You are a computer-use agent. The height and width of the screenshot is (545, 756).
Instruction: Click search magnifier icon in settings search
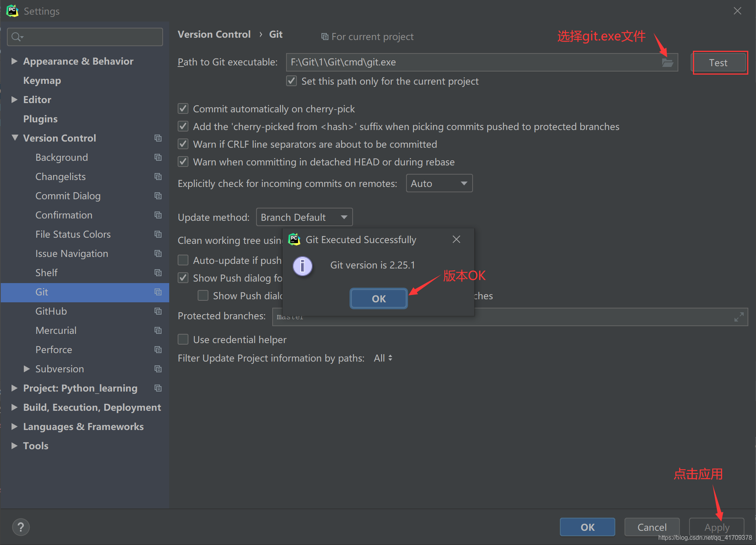click(x=17, y=37)
